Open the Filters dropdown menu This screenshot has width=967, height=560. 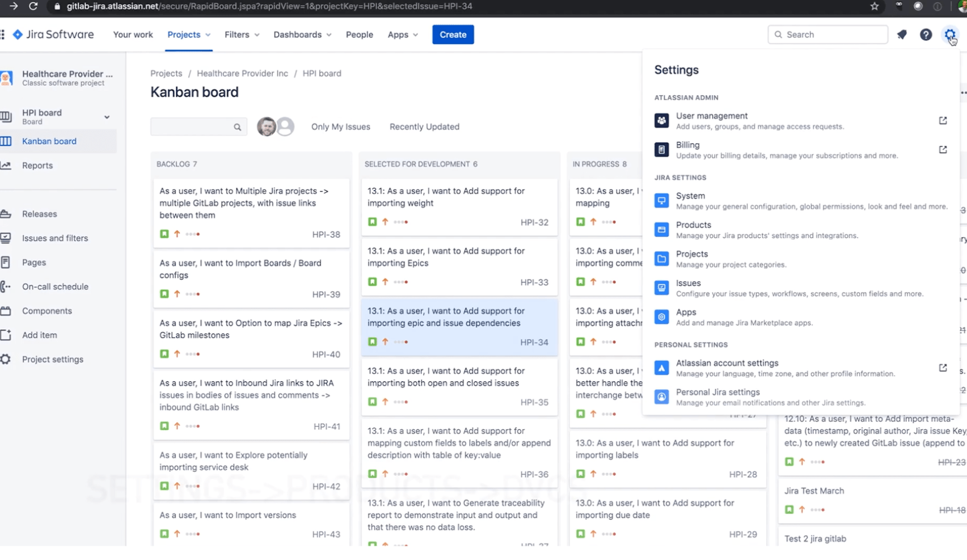[242, 35]
